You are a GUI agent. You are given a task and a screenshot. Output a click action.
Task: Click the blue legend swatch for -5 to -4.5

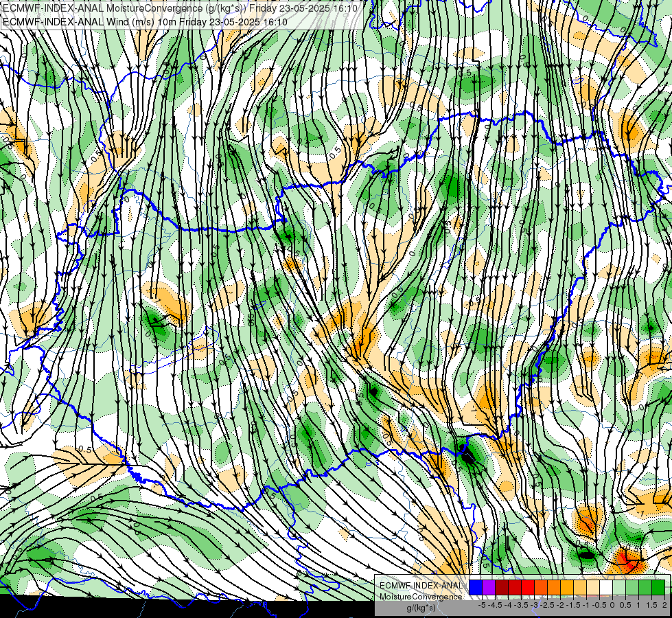(476, 587)
